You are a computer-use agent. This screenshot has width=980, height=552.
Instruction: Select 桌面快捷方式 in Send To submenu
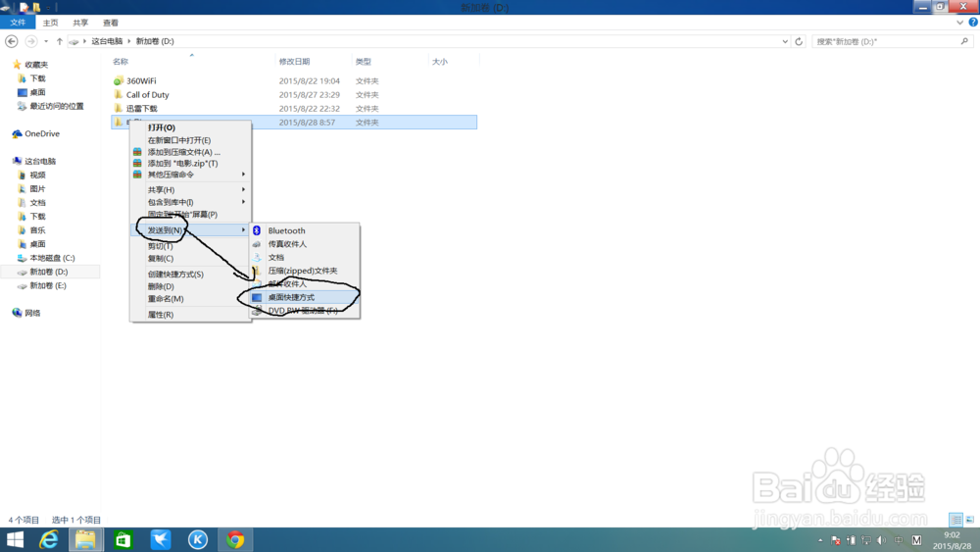[x=305, y=297]
